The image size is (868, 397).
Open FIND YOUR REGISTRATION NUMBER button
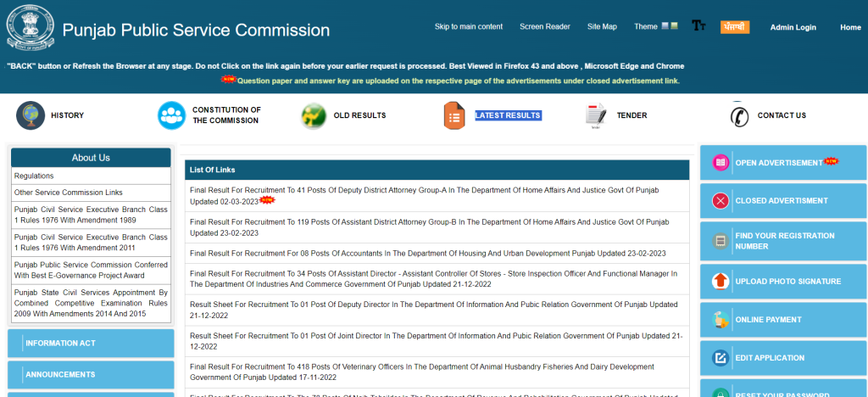[782, 241]
